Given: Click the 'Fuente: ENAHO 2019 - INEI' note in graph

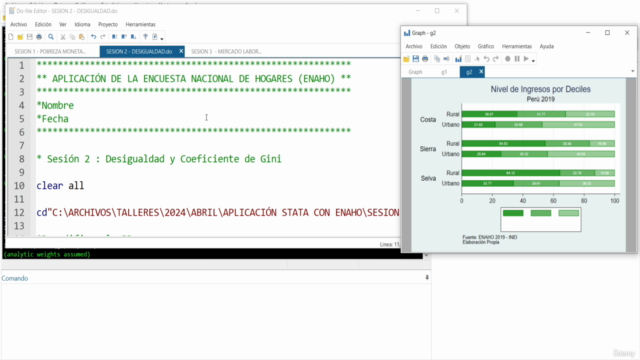Looking at the screenshot, I should point(490,237).
